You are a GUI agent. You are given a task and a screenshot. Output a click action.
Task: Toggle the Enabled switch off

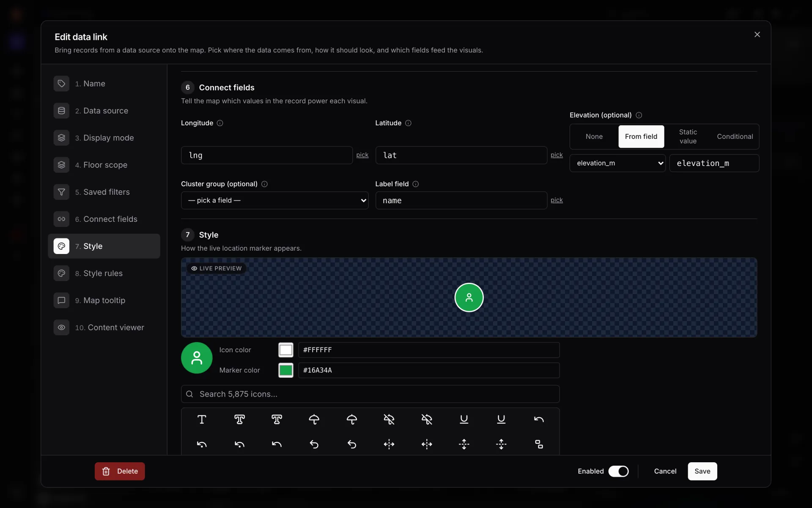click(x=618, y=471)
